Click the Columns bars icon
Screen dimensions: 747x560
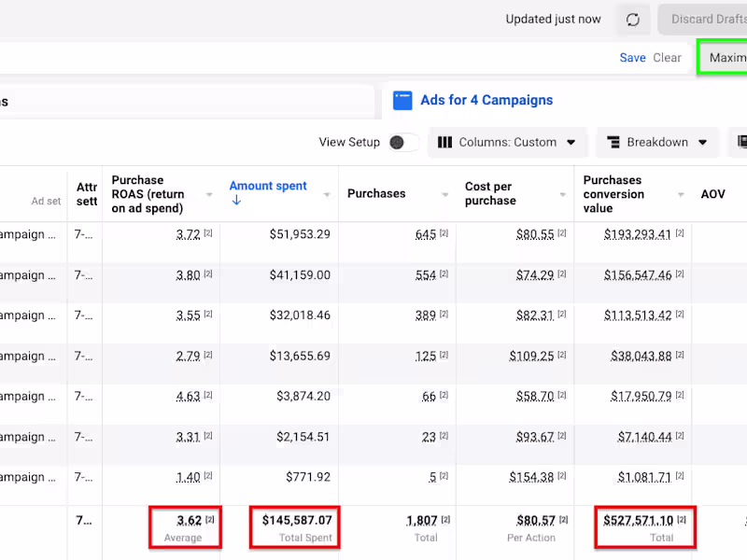(x=445, y=143)
